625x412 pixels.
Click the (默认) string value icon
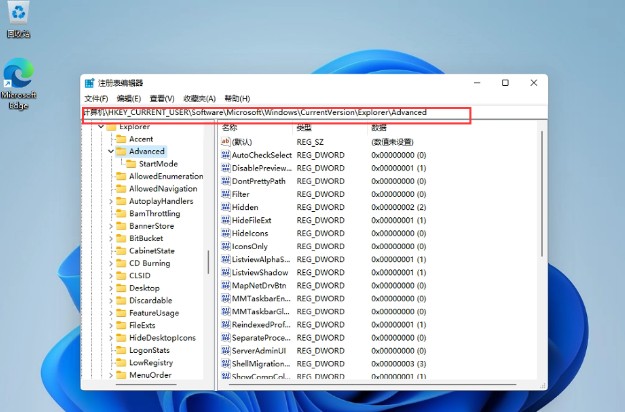coord(226,141)
